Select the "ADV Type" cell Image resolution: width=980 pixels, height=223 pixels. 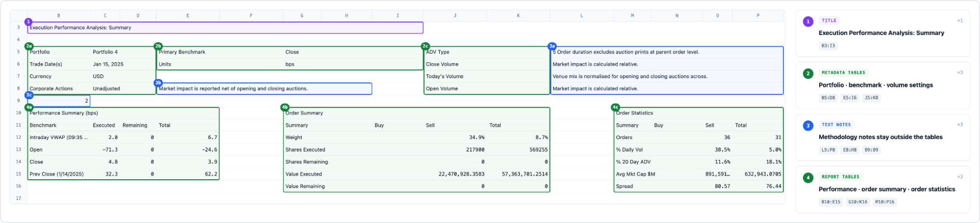click(x=486, y=52)
